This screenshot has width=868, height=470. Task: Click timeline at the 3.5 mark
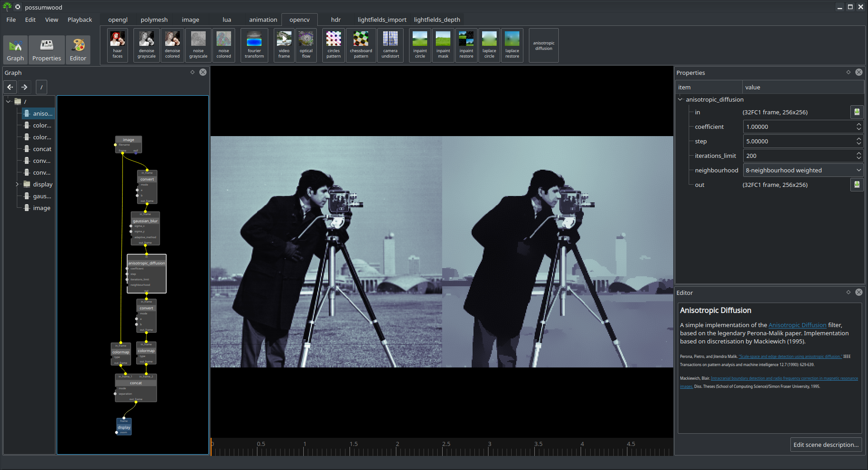click(x=538, y=447)
